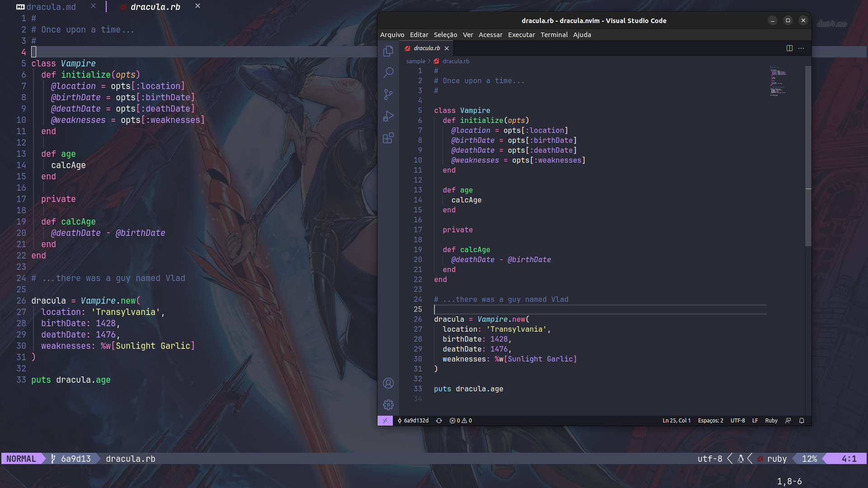Minimize the VS Code window
The image size is (868, 488).
point(773,20)
